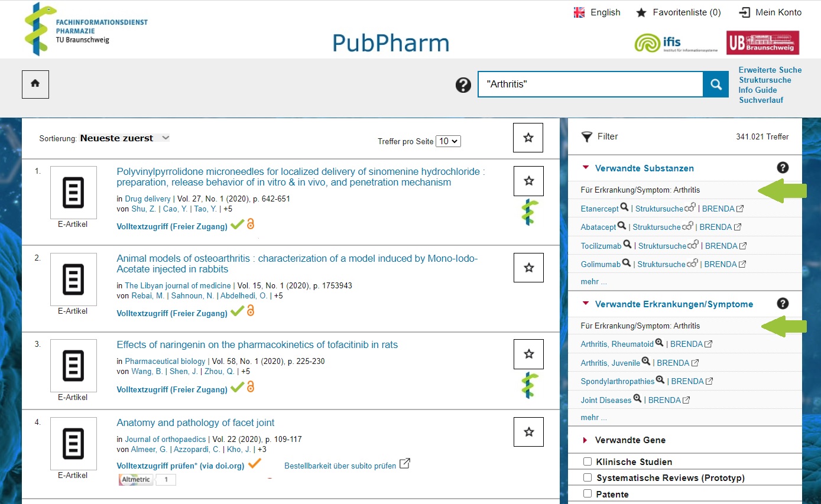Viewport: 821px width, 504px height.
Task: Star the first article as favorite
Action: coord(528,181)
